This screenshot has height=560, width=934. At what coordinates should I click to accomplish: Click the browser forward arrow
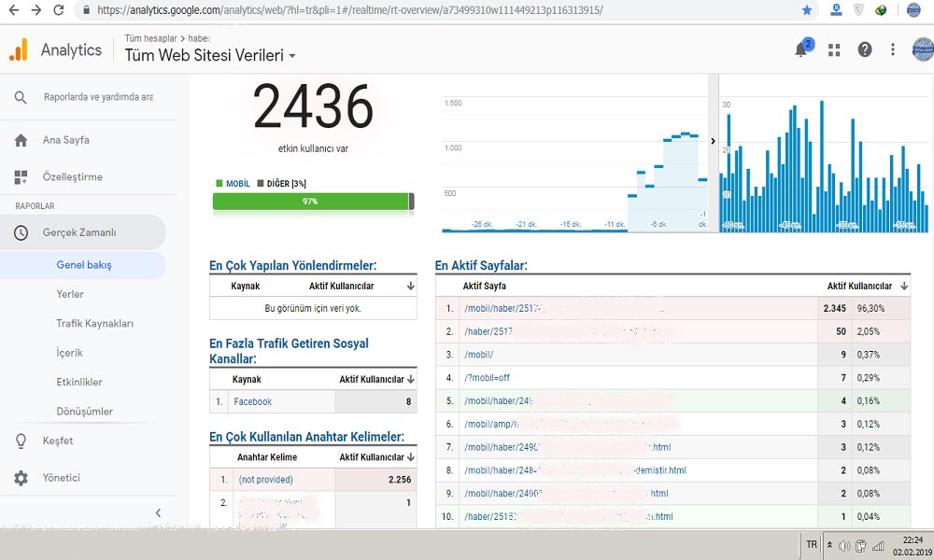pyautogui.click(x=36, y=10)
